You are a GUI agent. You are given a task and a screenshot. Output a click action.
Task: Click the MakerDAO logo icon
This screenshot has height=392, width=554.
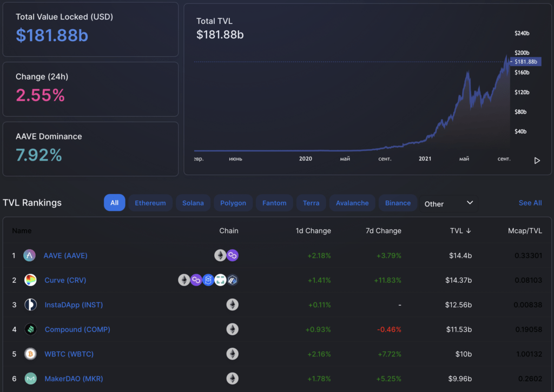30,378
